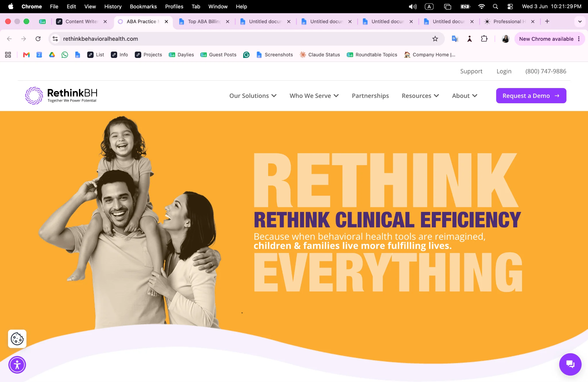Viewport: 588px width, 382px height.
Task: Click the green tab group icon
Action: [x=42, y=22]
